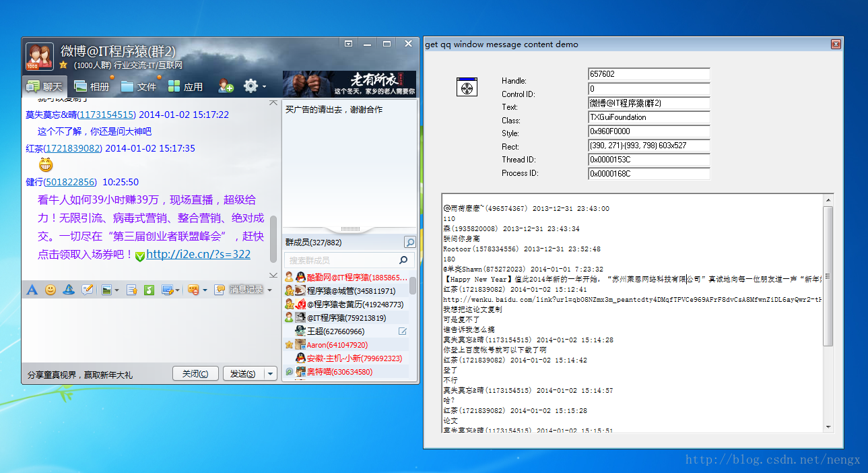This screenshot has height=473, width=868.
Task: Click the Style field 0x960F0000
Action: point(649,131)
